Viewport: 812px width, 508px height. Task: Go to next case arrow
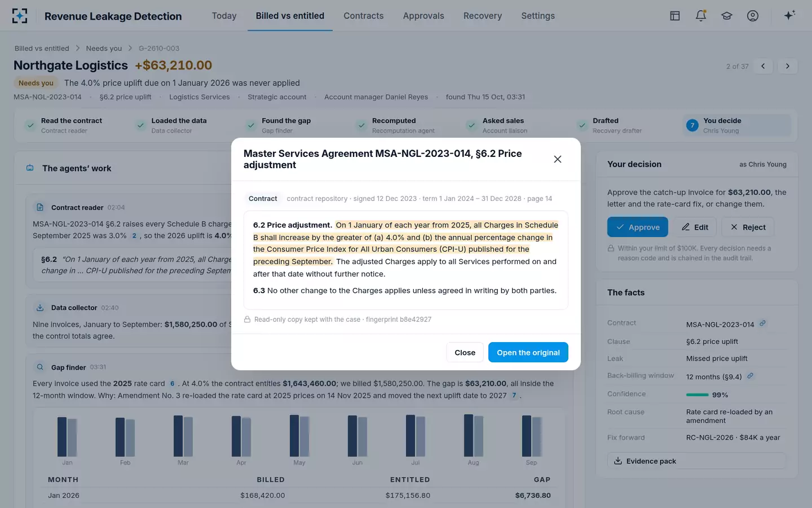click(788, 66)
